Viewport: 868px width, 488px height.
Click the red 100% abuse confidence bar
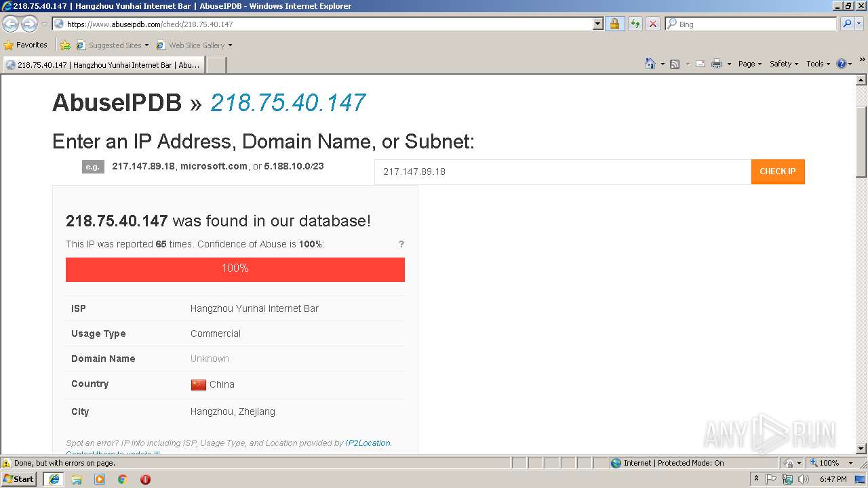(235, 269)
